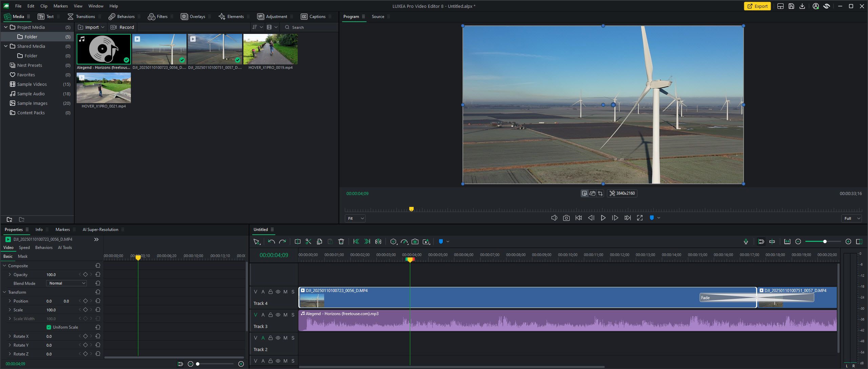Viewport: 868px width, 369px height.
Task: Click the Crop icon below the preview
Action: [600, 193]
